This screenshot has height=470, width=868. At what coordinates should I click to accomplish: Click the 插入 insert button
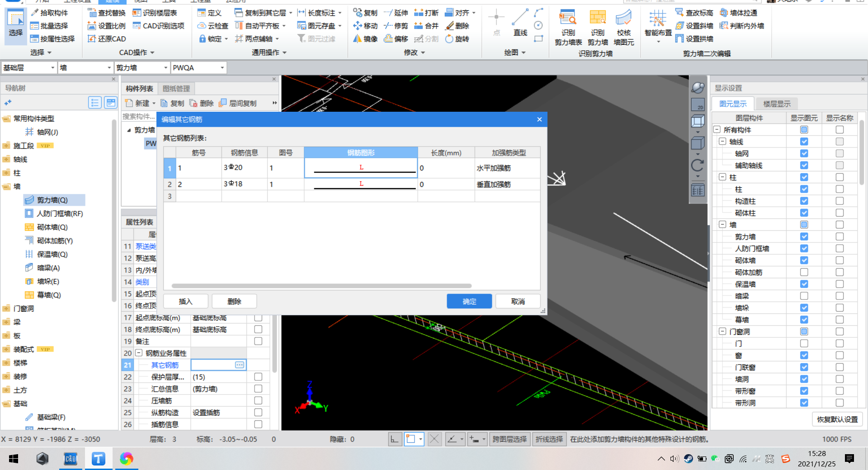185,301
